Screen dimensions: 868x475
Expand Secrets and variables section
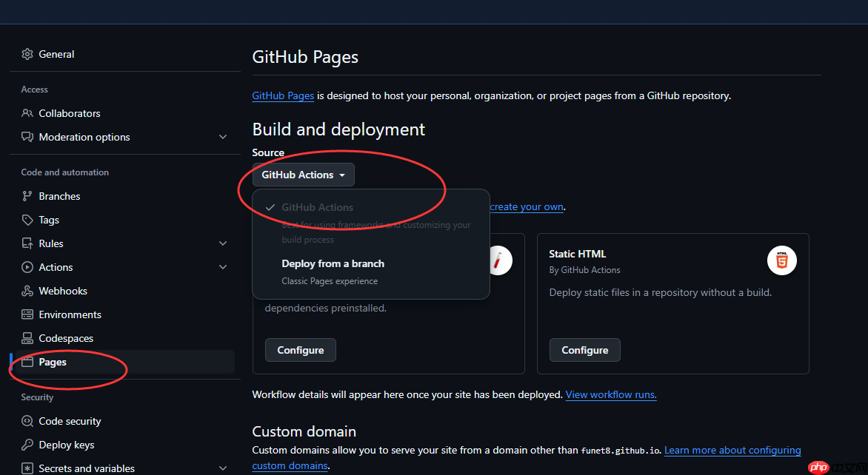point(223,468)
